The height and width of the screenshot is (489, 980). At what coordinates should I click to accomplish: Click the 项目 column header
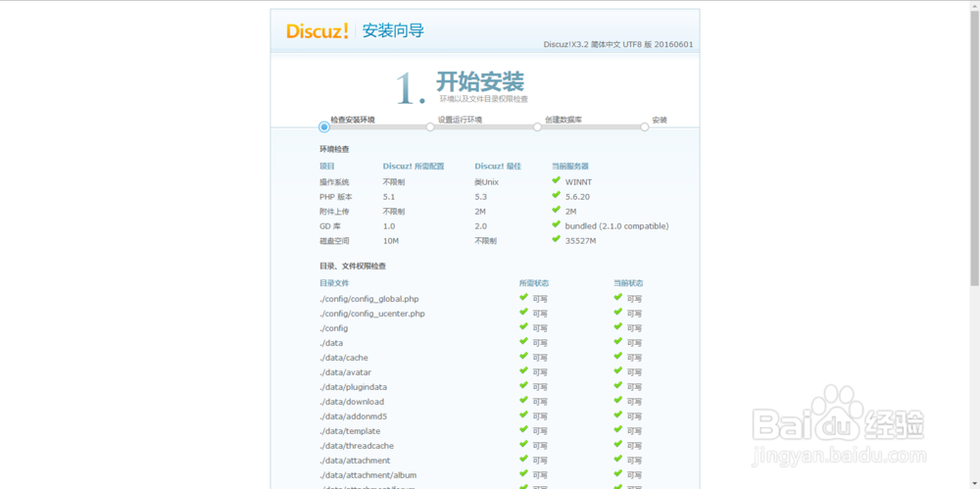point(327,166)
